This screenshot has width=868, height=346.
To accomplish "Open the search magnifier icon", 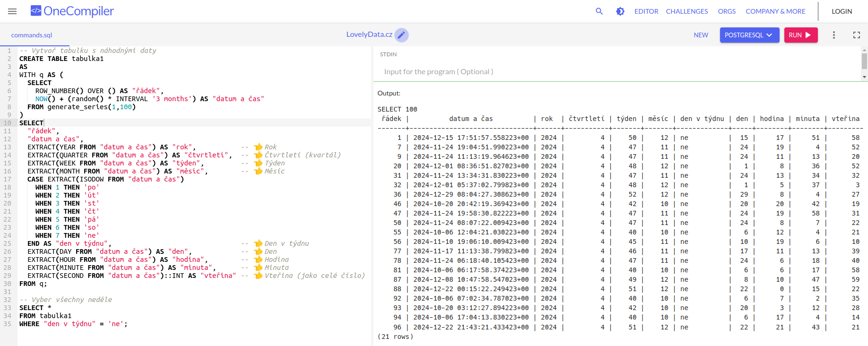I will pos(599,11).
